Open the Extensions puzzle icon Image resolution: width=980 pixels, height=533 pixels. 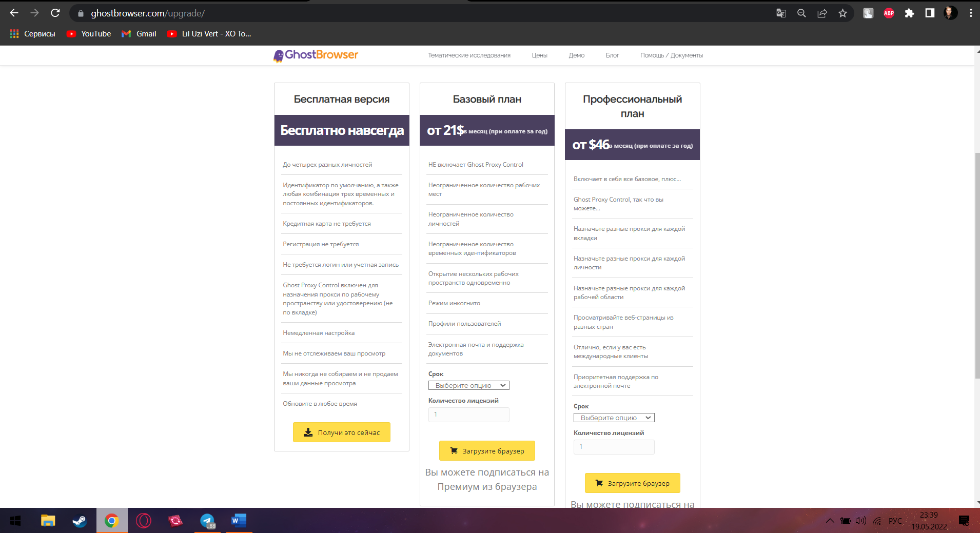(x=909, y=13)
